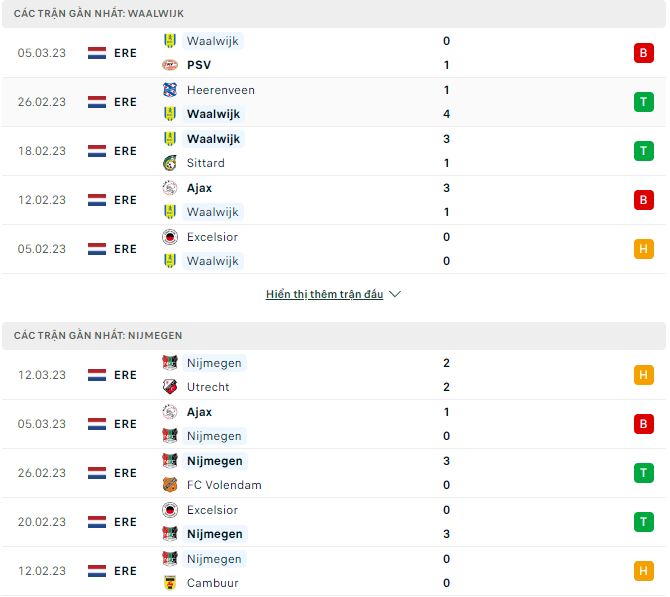Click the PSV club crest icon
This screenshot has width=670, height=597.
click(170, 65)
